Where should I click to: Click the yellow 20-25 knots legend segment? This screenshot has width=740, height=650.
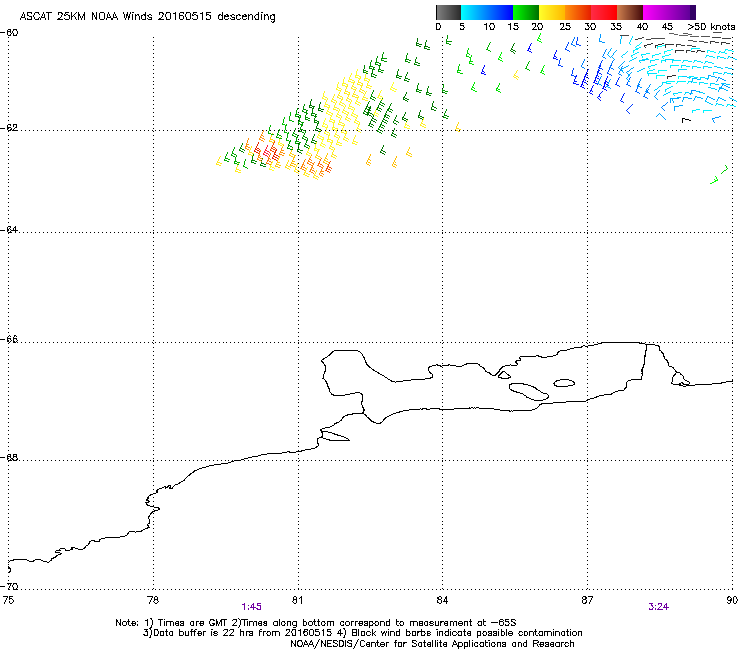pos(552,12)
